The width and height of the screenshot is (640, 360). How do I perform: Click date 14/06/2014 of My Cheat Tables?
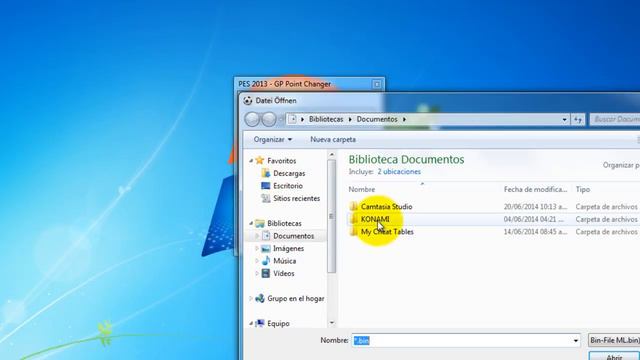(x=535, y=232)
